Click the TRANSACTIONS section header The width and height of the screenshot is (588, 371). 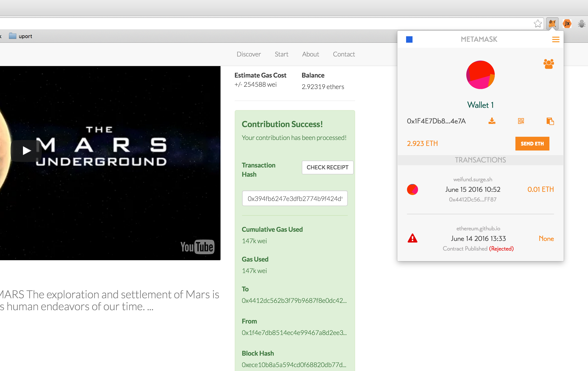click(480, 160)
